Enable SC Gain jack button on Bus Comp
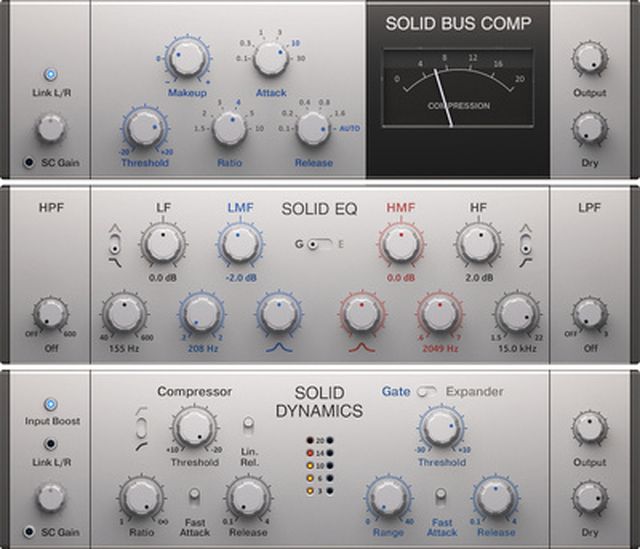 click(29, 162)
